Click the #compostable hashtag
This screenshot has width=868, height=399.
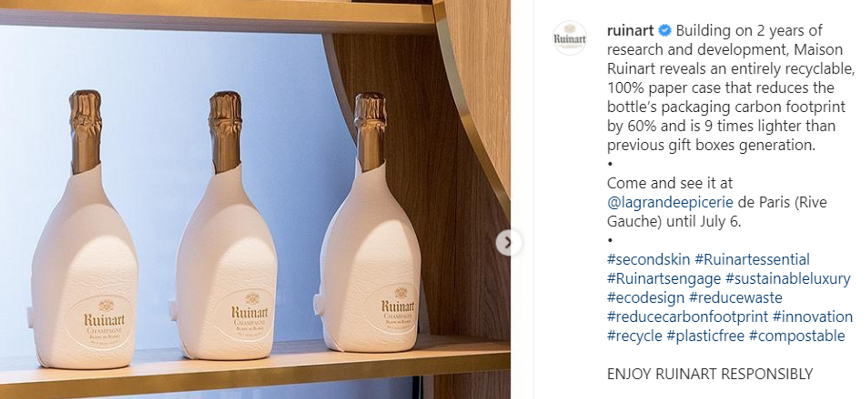click(797, 336)
